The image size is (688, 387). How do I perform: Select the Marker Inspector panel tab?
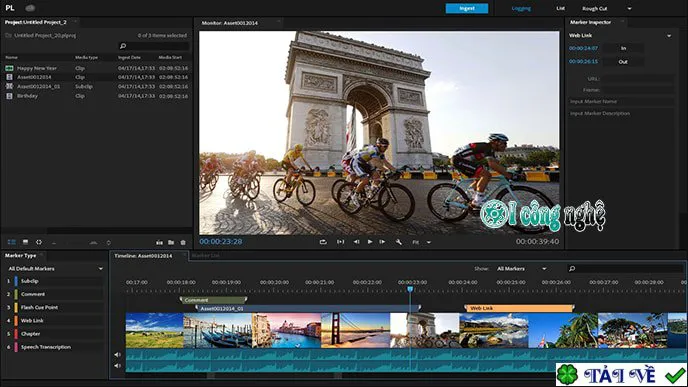[590, 22]
